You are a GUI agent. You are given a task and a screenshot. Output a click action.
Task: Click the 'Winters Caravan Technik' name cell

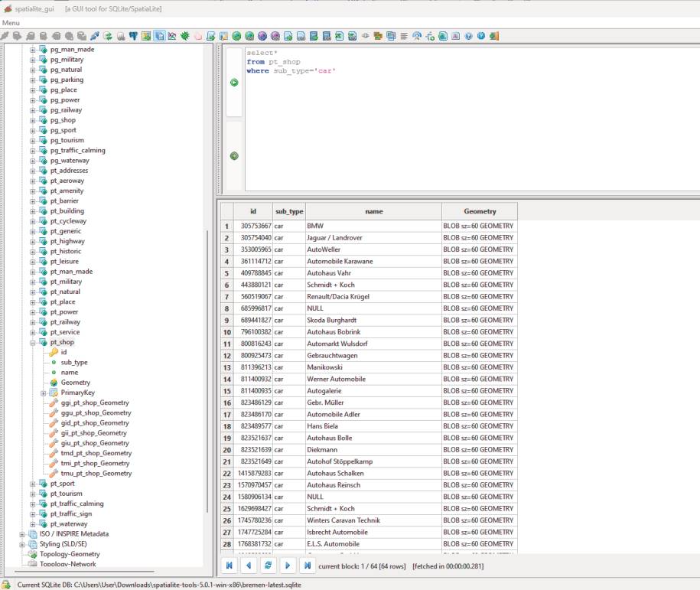[374, 520]
